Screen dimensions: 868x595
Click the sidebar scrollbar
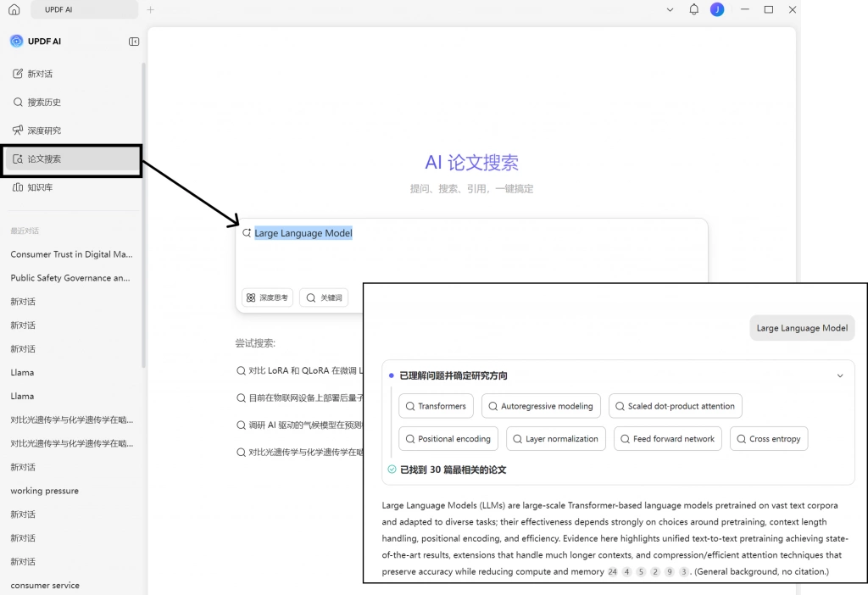(x=143, y=216)
